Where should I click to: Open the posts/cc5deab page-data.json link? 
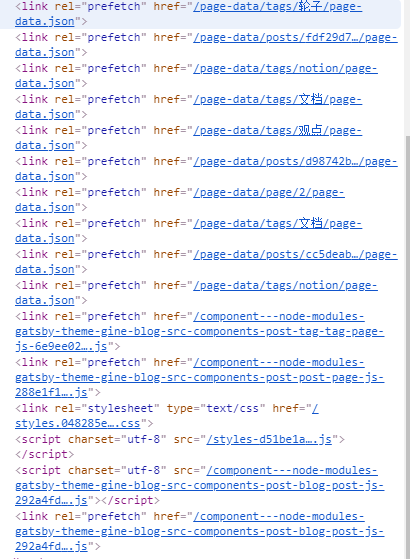coord(295,255)
